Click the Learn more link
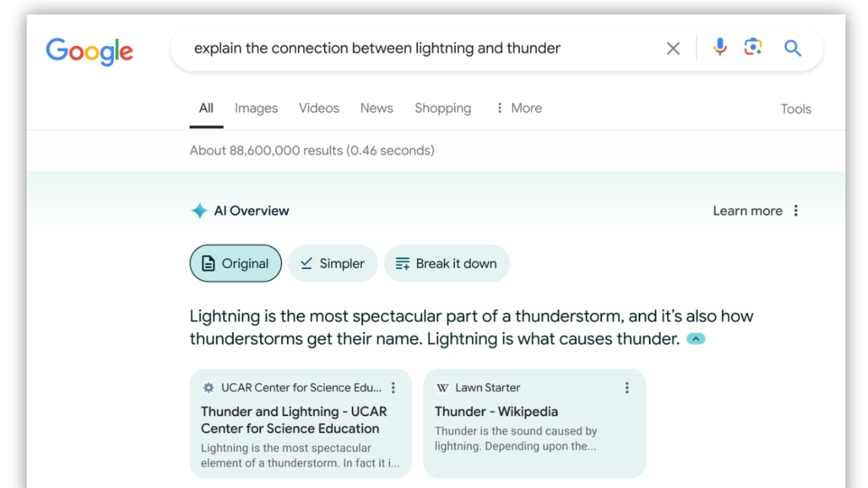This screenshot has height=488, width=868. point(747,211)
